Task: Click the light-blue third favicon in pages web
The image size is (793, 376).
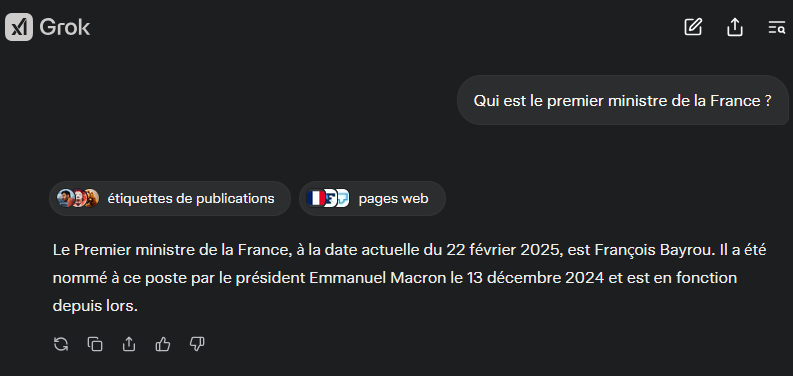Action: point(343,198)
